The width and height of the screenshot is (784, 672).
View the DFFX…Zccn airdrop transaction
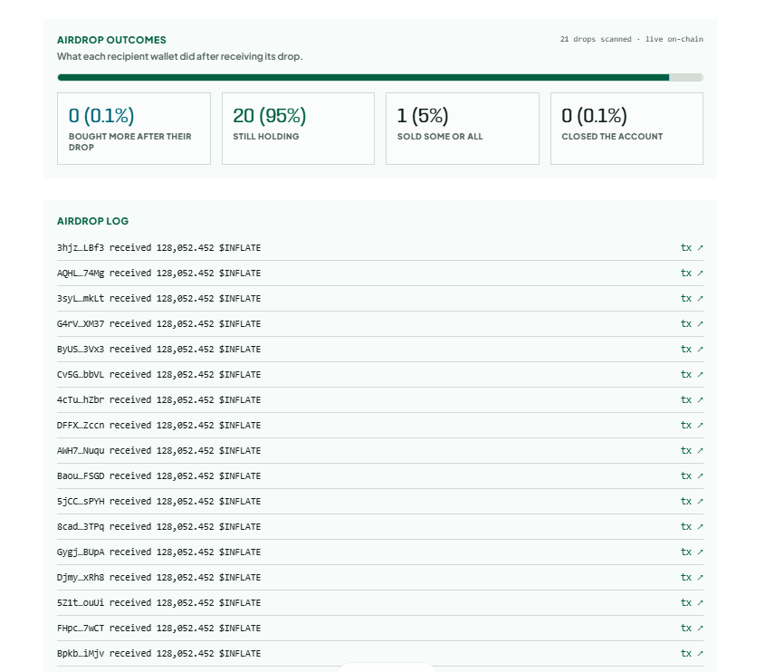click(692, 426)
